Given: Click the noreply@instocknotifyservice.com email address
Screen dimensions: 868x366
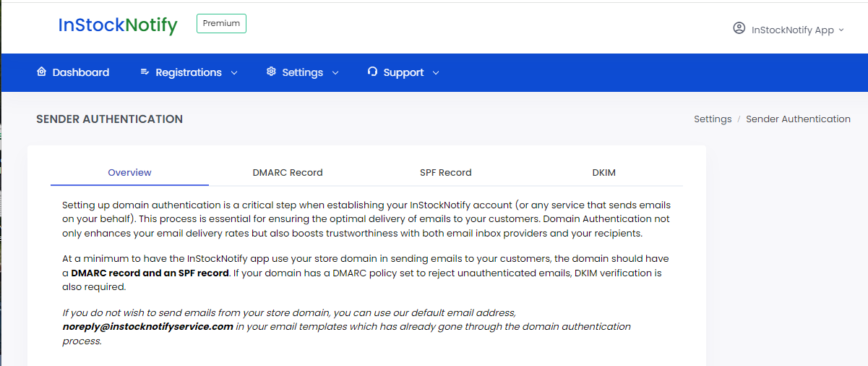Looking at the screenshot, I should pyautogui.click(x=148, y=326).
